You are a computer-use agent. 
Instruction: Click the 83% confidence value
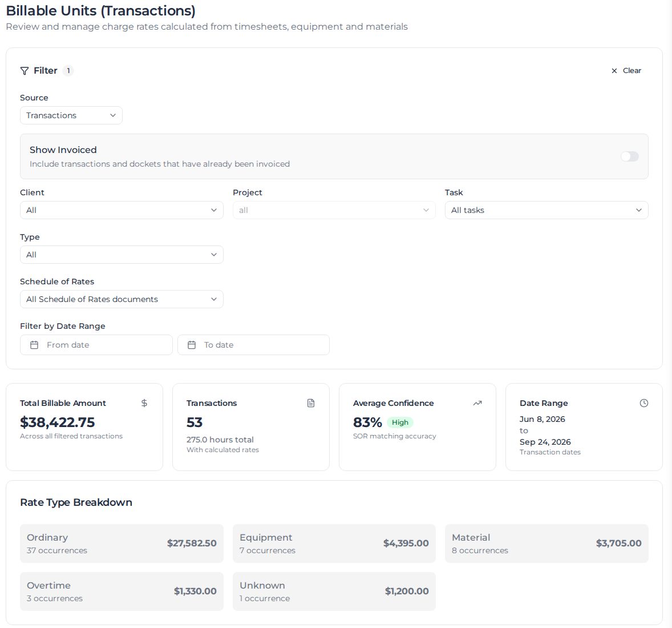pos(367,422)
